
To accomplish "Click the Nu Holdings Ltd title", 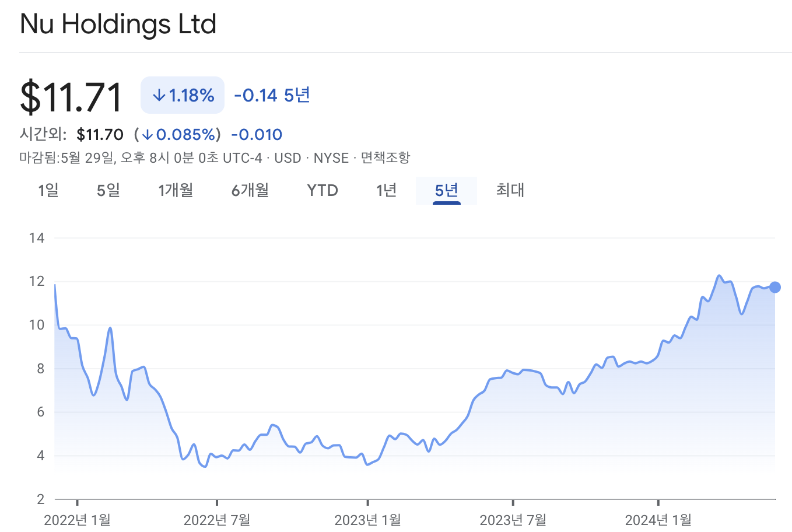I will [x=118, y=24].
